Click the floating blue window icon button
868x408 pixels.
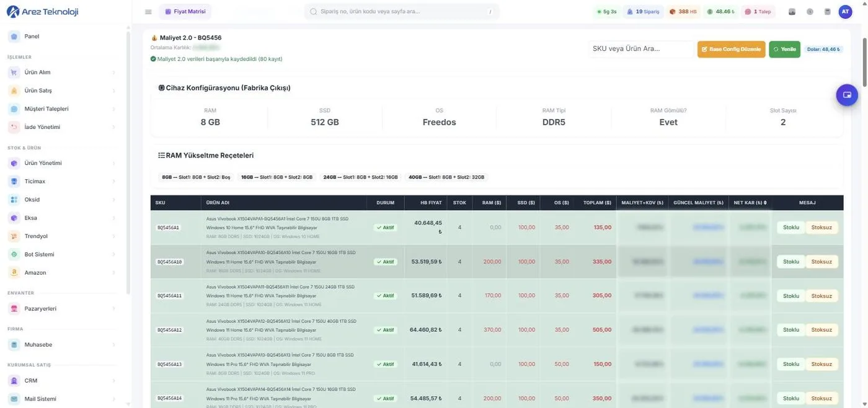[847, 95]
